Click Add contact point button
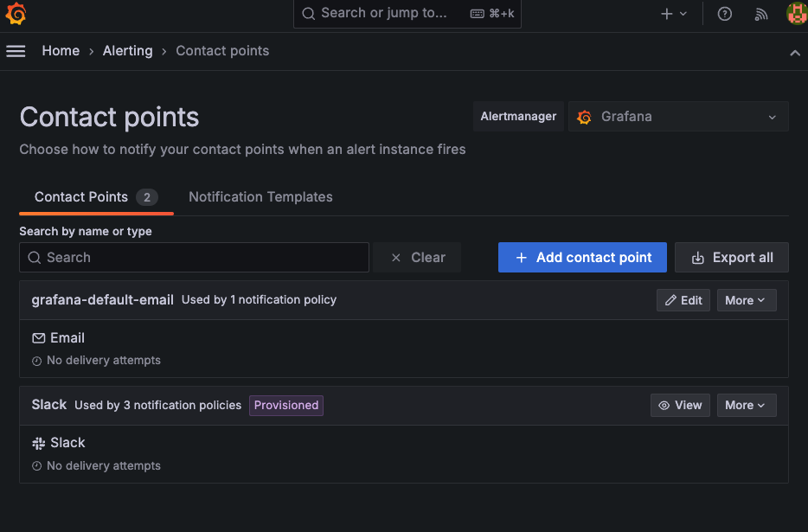The height and width of the screenshot is (532, 808). [582, 257]
